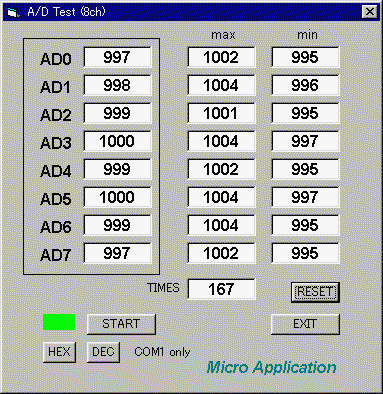Click the Micro Application logo text
This screenshot has height=394, width=383.
[271, 368]
